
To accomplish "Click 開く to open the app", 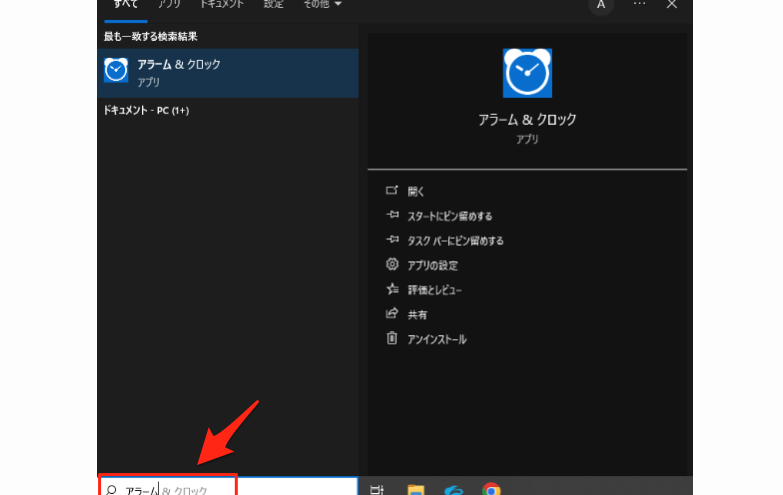I will (x=416, y=191).
